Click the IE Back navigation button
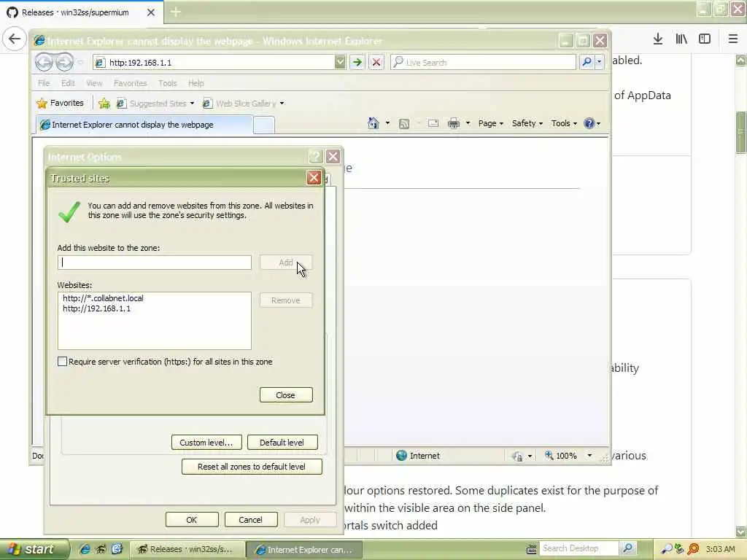 tap(44, 63)
